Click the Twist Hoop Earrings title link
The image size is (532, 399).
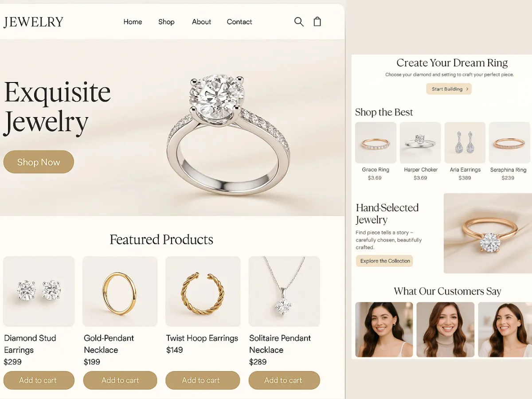point(202,338)
